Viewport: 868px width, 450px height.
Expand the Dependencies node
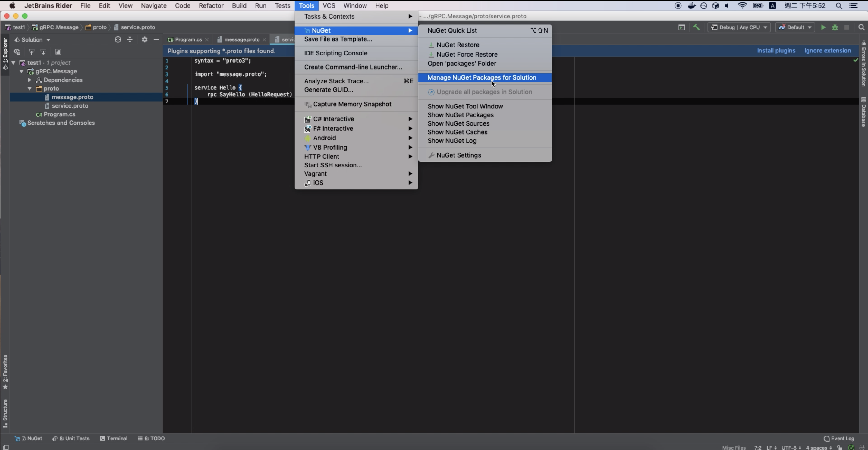[30, 80]
